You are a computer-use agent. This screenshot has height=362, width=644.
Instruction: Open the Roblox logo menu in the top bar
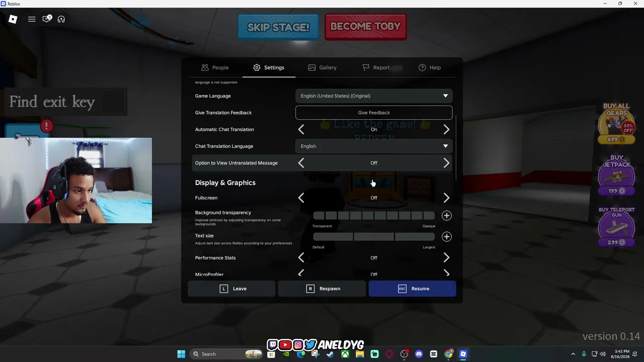coord(13,19)
